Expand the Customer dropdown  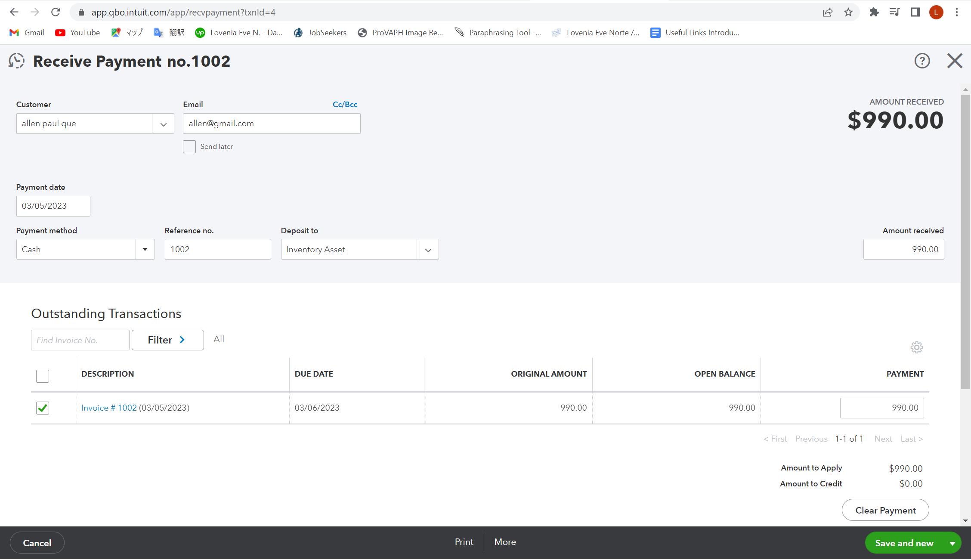click(163, 124)
